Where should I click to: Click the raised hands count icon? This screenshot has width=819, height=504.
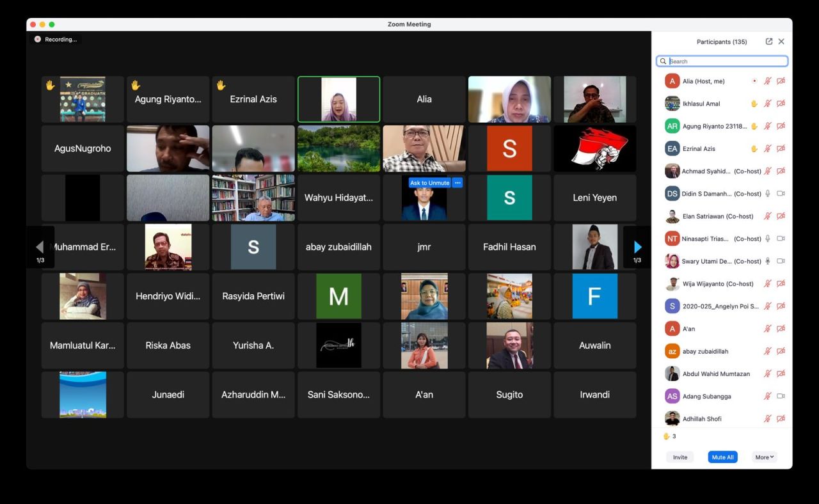pos(666,436)
